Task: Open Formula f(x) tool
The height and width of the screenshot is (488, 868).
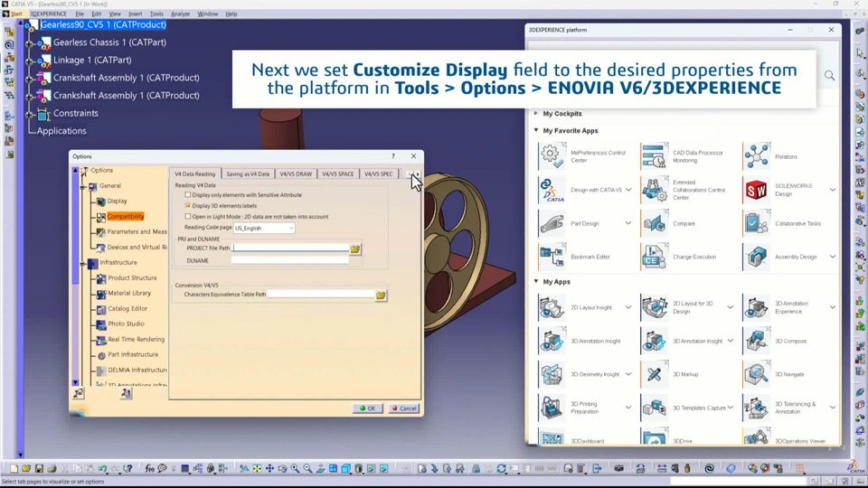Action: tap(149, 469)
